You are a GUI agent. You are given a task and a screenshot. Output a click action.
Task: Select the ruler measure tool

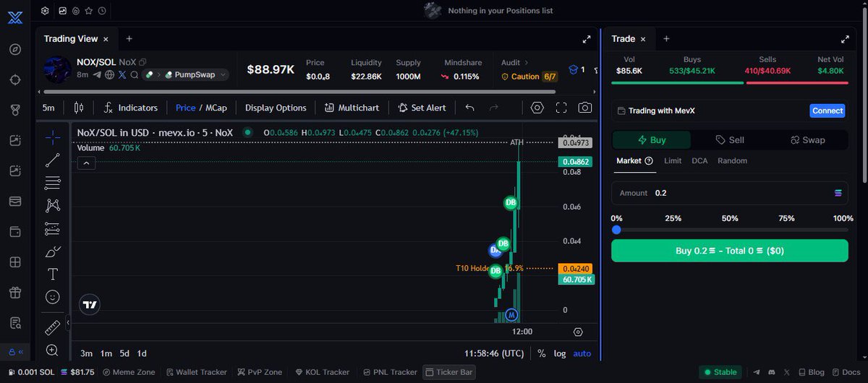(52, 327)
